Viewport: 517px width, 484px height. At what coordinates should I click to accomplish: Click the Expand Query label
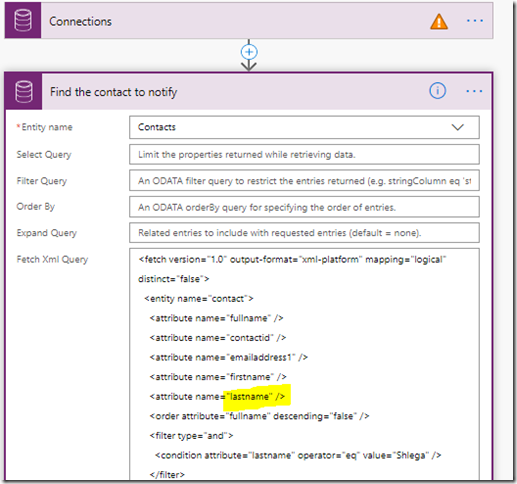pos(47,233)
